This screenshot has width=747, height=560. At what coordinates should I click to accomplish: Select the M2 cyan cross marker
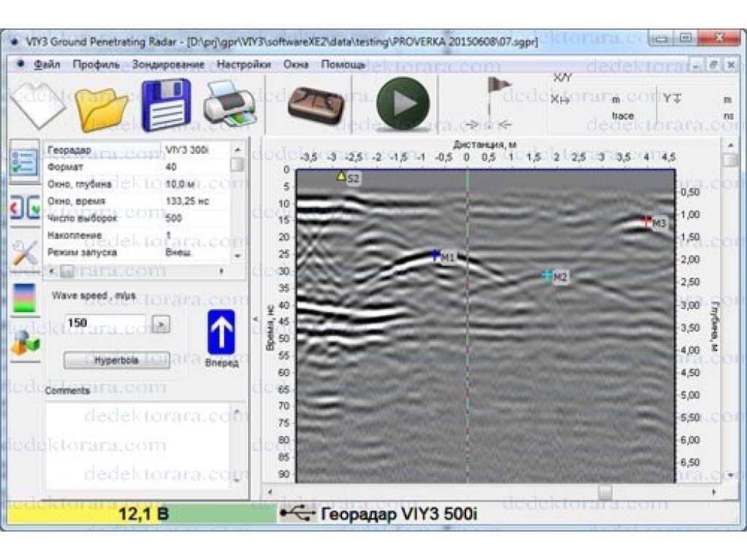coord(547,275)
